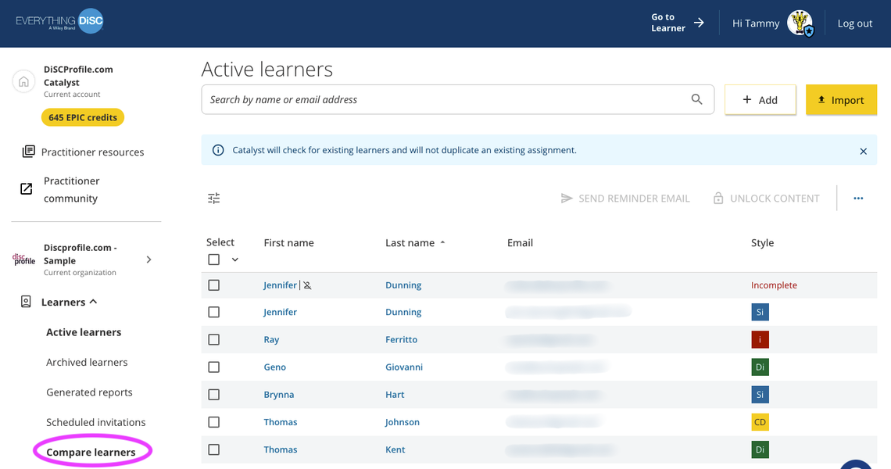Image resolution: width=891 pixels, height=469 pixels.
Task: Open the Giovanni last name link
Action: (x=404, y=367)
